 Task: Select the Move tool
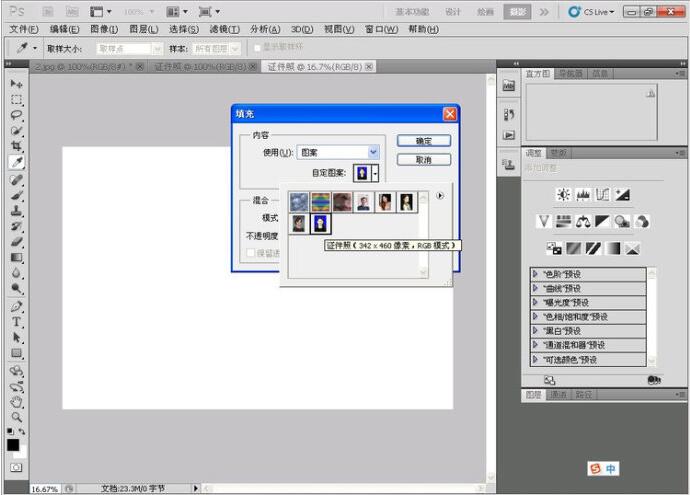pyautogui.click(x=16, y=84)
